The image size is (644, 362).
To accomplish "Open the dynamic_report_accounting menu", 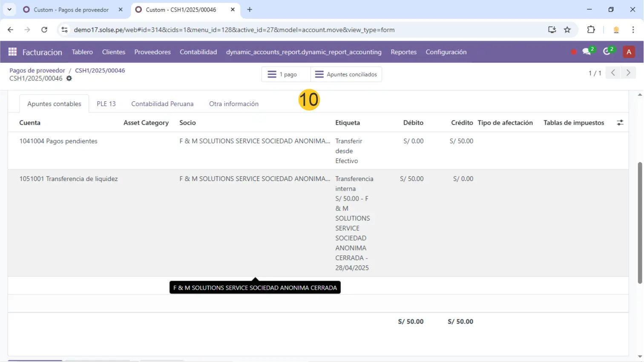I will tap(304, 52).
